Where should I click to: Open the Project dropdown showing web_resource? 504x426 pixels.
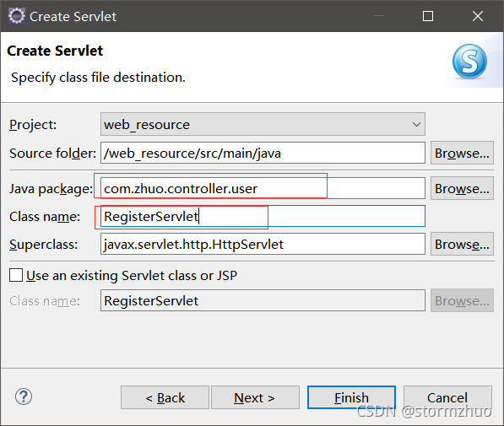click(x=263, y=124)
